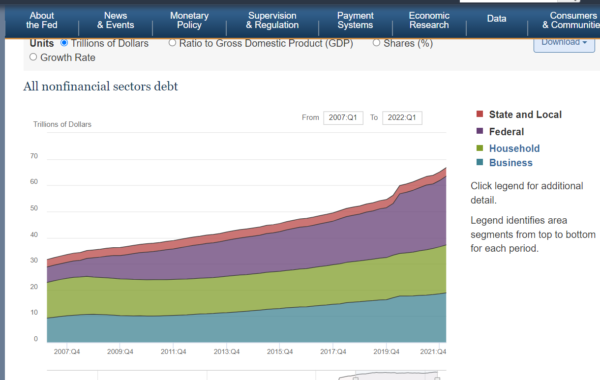Click the Business teal legend swatch
Screen dimensions: 600x380
(x=479, y=162)
